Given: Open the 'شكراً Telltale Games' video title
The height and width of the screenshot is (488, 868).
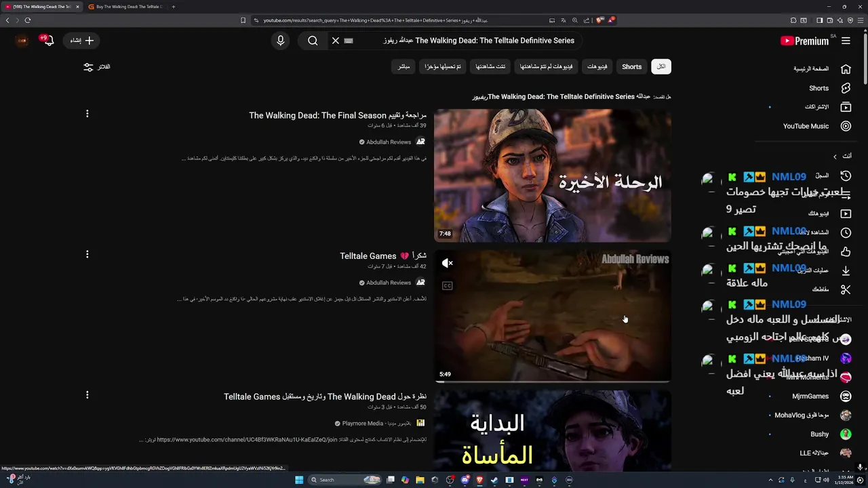Looking at the screenshot, I should (x=383, y=256).
